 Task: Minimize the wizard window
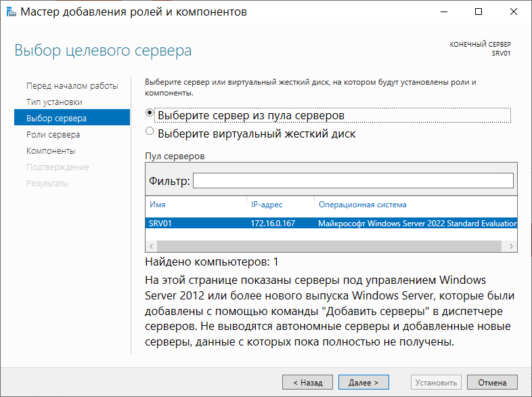[444, 12]
